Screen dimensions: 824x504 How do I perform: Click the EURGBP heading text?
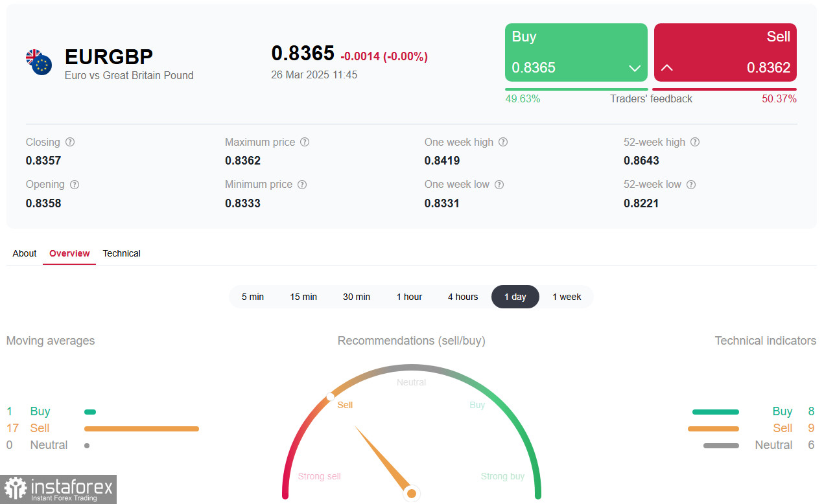coord(109,57)
